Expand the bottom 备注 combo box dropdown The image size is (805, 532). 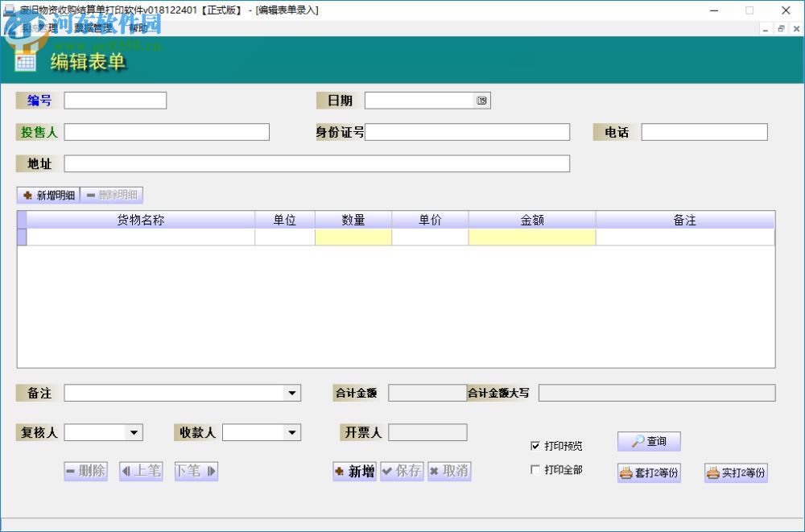coord(291,394)
